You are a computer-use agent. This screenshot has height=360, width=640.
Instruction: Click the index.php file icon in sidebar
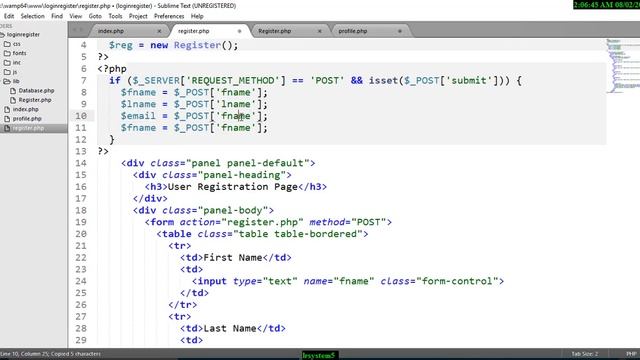pos(7,109)
